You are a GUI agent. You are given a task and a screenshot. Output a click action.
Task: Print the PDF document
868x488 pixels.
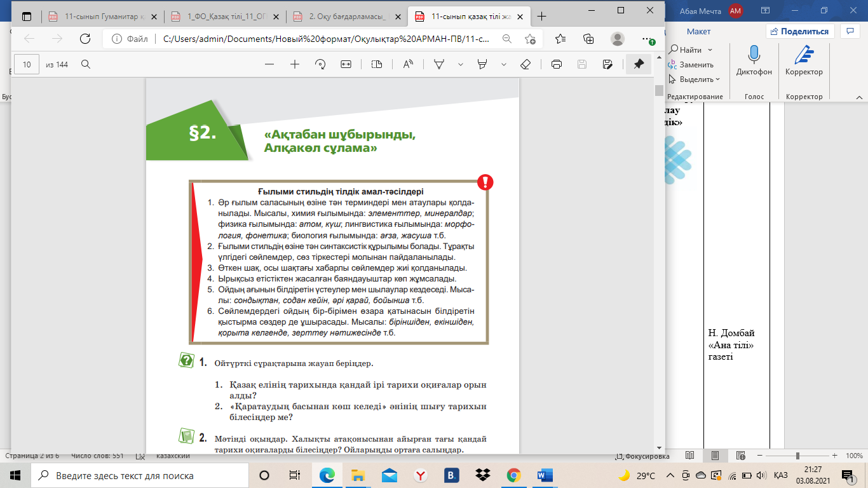[557, 64]
